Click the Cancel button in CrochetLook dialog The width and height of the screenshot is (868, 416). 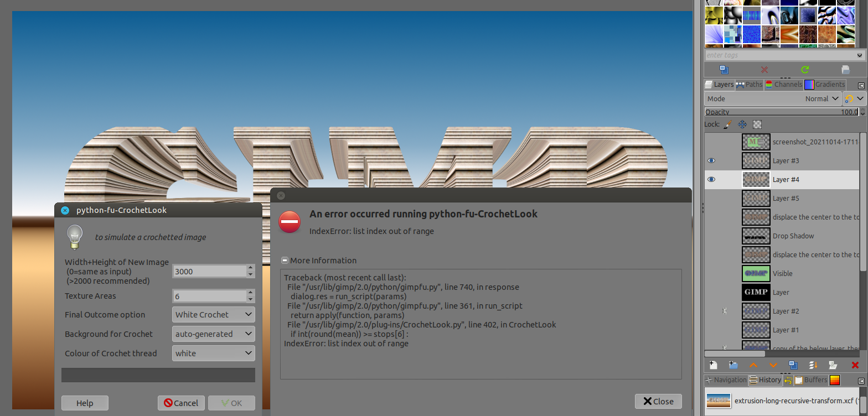[181, 403]
